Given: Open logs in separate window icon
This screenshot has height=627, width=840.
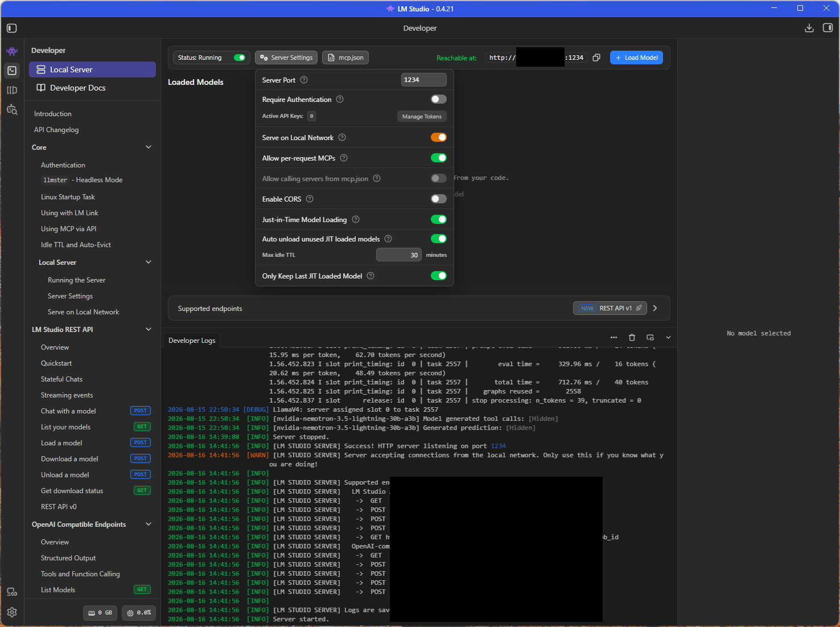Looking at the screenshot, I should [x=650, y=338].
